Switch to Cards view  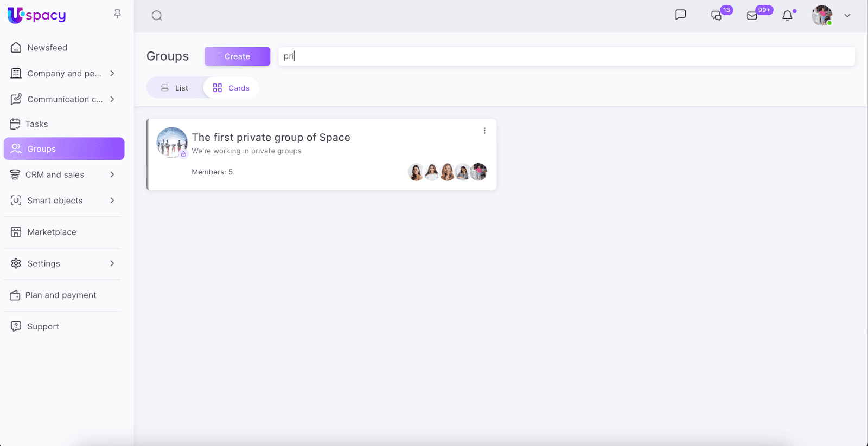pyautogui.click(x=232, y=88)
